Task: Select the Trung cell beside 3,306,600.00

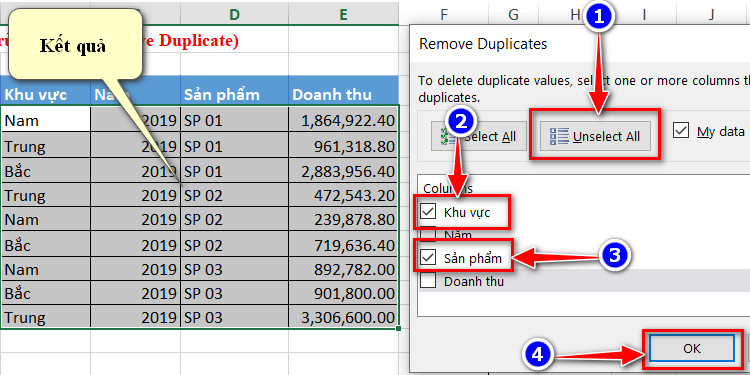Action: [x=45, y=317]
